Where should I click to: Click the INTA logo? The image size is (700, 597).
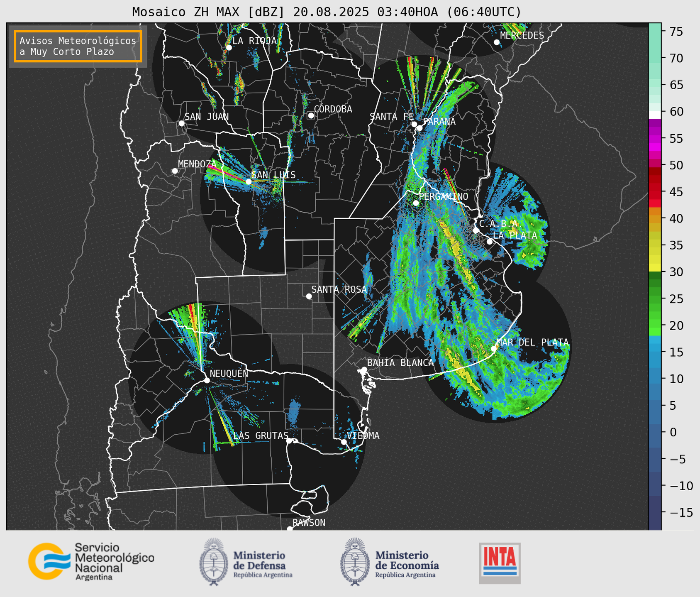(500, 563)
